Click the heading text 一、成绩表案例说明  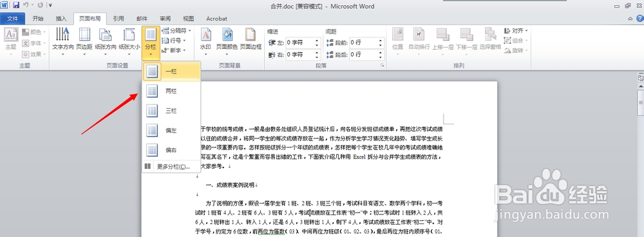point(230,185)
